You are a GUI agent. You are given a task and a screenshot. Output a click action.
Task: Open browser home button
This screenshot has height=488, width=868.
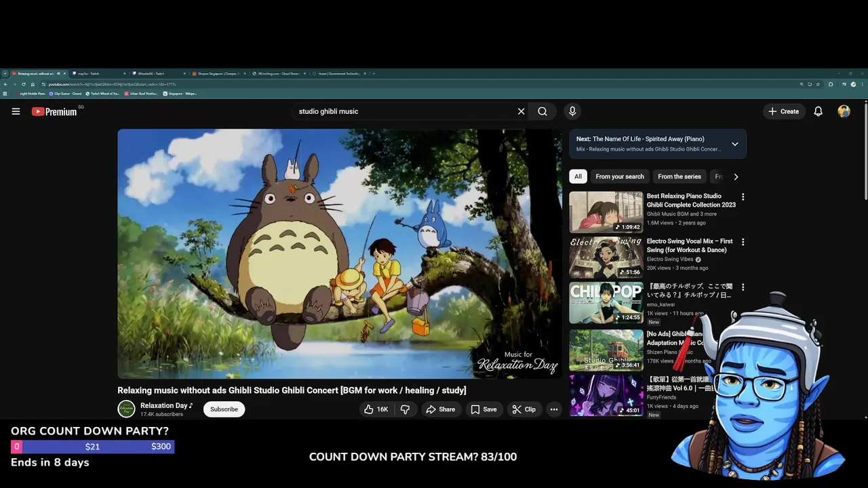tap(33, 84)
